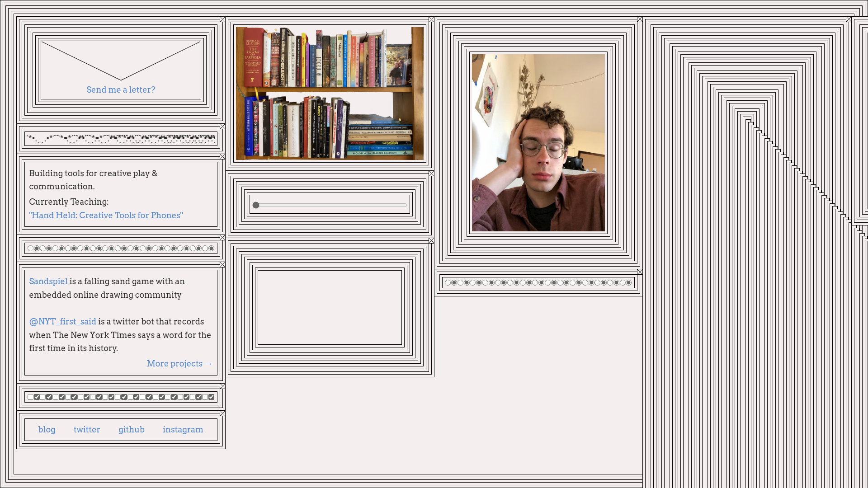Close the radio-button panel below the selfie
868x488 pixels.
pyautogui.click(x=640, y=272)
